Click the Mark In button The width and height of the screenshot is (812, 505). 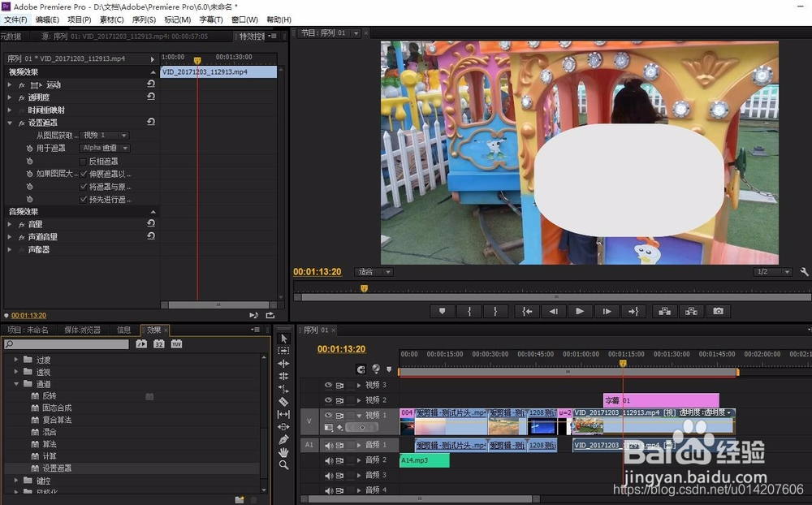[x=469, y=311]
